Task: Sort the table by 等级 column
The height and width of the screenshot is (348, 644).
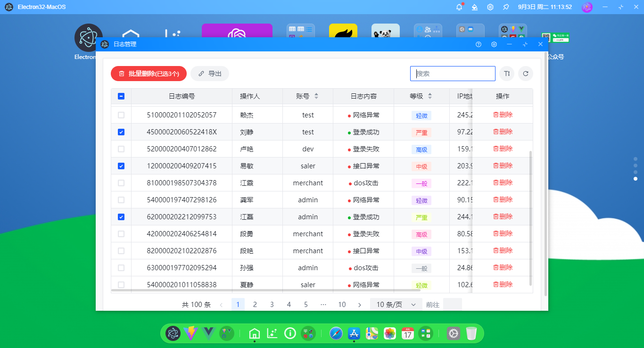Action: click(x=430, y=96)
